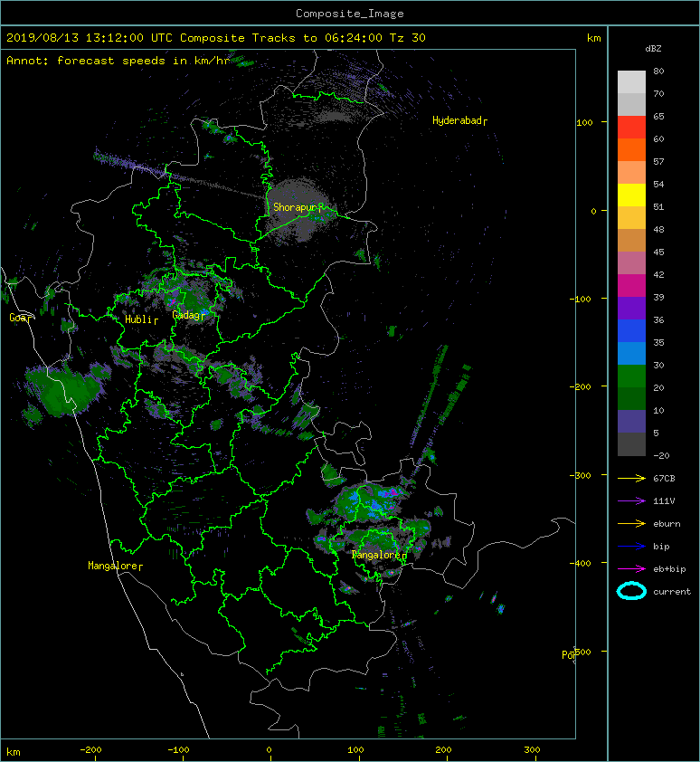Click the -400 tick on the vertical axis
The width and height of the screenshot is (700, 762).
[x=580, y=563]
